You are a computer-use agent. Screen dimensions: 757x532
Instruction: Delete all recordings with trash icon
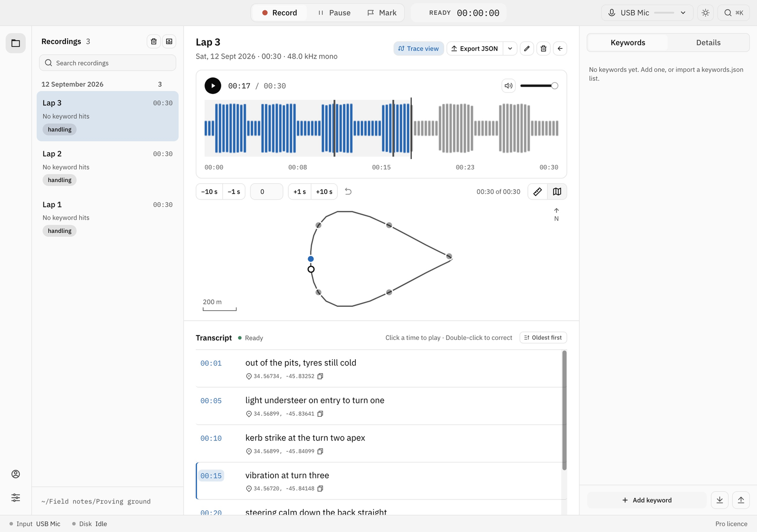pyautogui.click(x=154, y=41)
